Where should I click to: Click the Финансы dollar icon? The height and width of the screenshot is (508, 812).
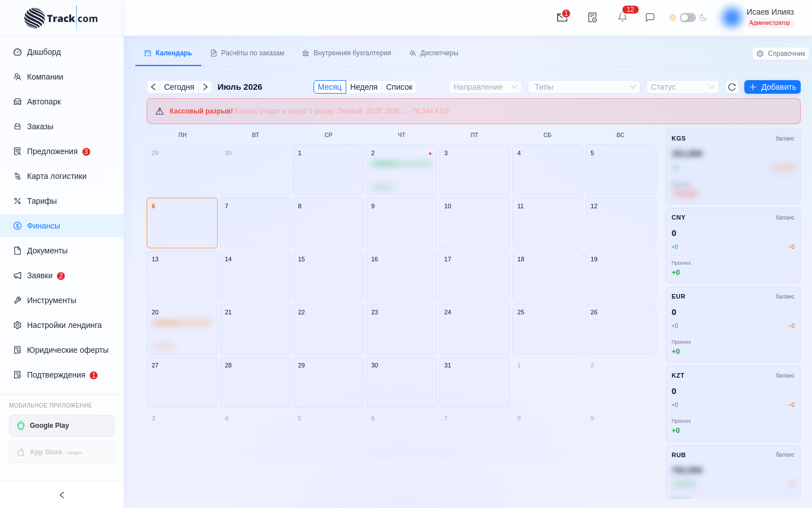coord(17,226)
